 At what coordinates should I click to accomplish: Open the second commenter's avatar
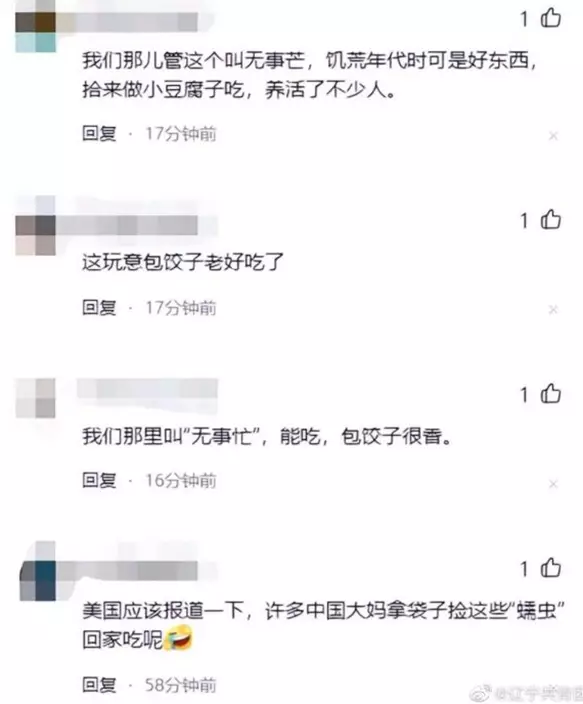(35, 226)
